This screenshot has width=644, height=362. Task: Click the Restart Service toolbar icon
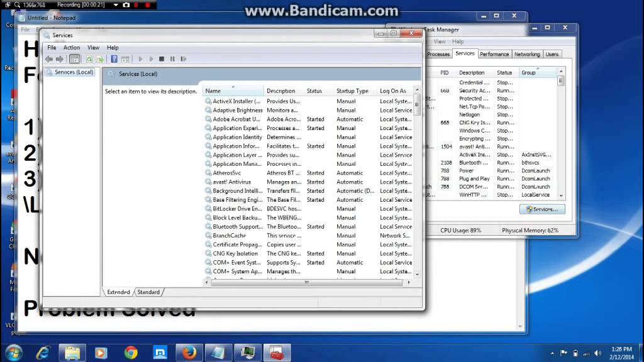coord(184,59)
